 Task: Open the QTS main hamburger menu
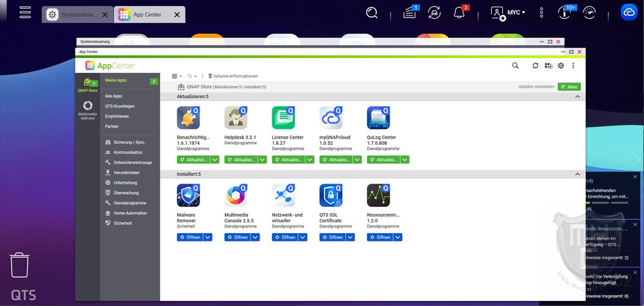click(x=25, y=12)
